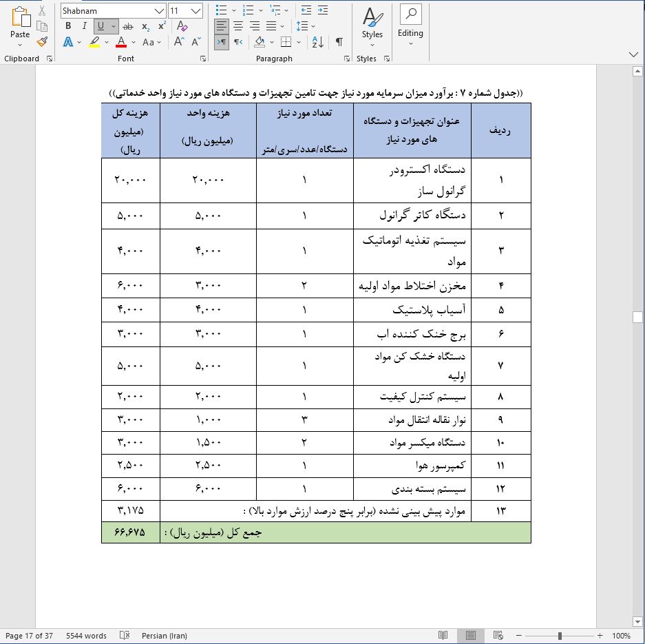Align paragraph text to the right
This screenshot has height=644, width=645.
click(255, 26)
